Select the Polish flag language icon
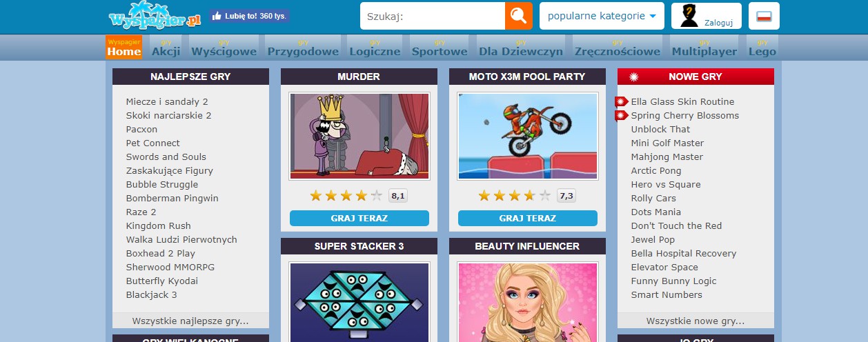The image size is (868, 342). click(764, 16)
